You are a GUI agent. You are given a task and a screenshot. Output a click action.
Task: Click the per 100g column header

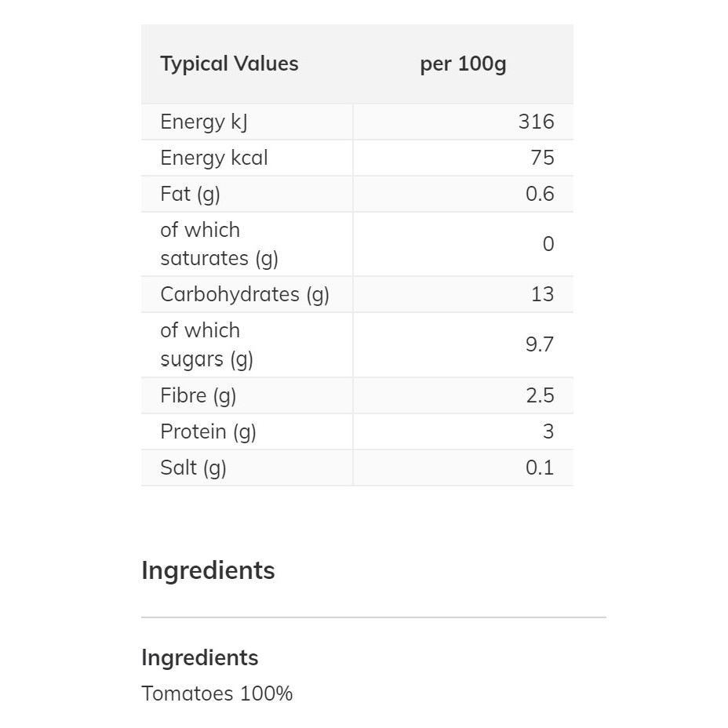(x=463, y=64)
